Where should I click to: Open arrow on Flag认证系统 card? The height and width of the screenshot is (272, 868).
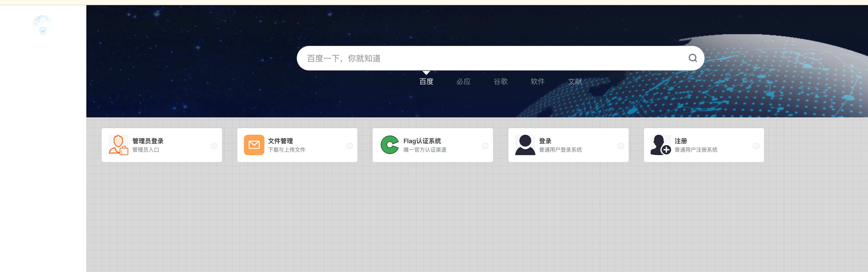485,146
